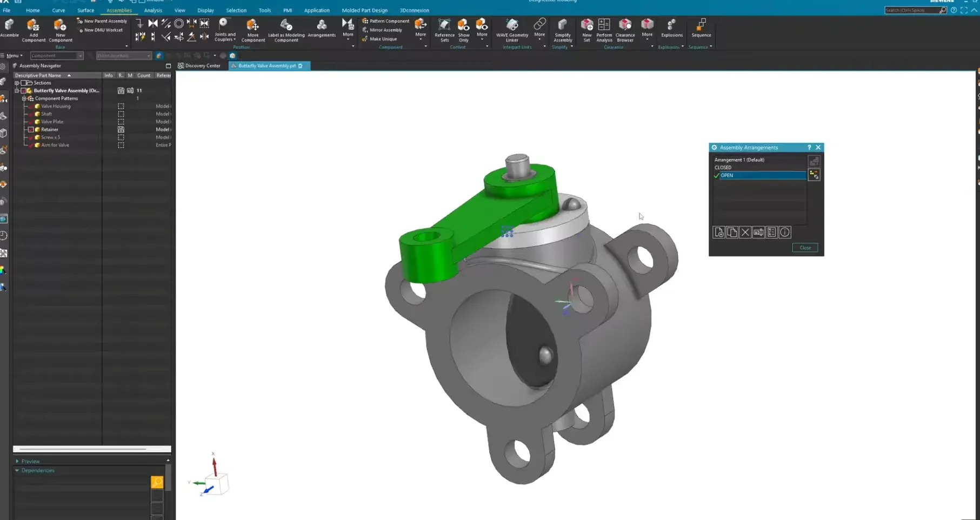Screen dimensions: 980x520
Task: Expand the Component Patterns node
Action: pos(24,98)
